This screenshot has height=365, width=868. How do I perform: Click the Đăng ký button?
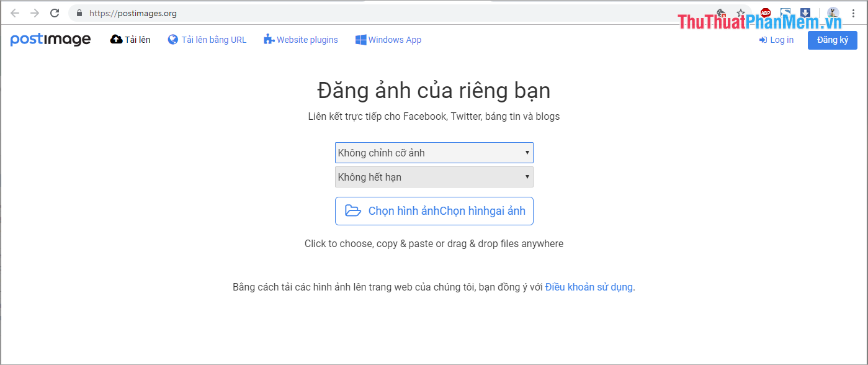(832, 40)
